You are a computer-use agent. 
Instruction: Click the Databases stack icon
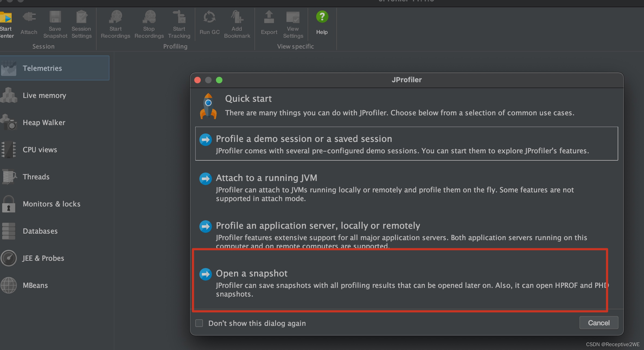point(8,231)
